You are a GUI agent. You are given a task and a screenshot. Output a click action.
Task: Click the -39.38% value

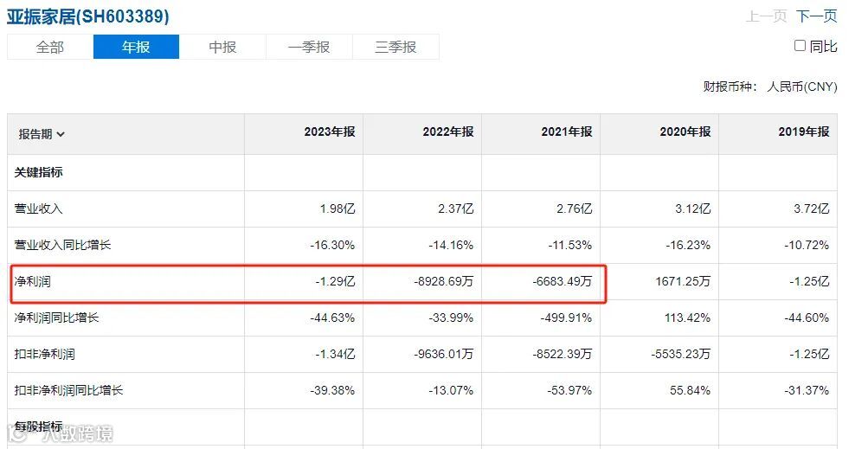tap(332, 390)
